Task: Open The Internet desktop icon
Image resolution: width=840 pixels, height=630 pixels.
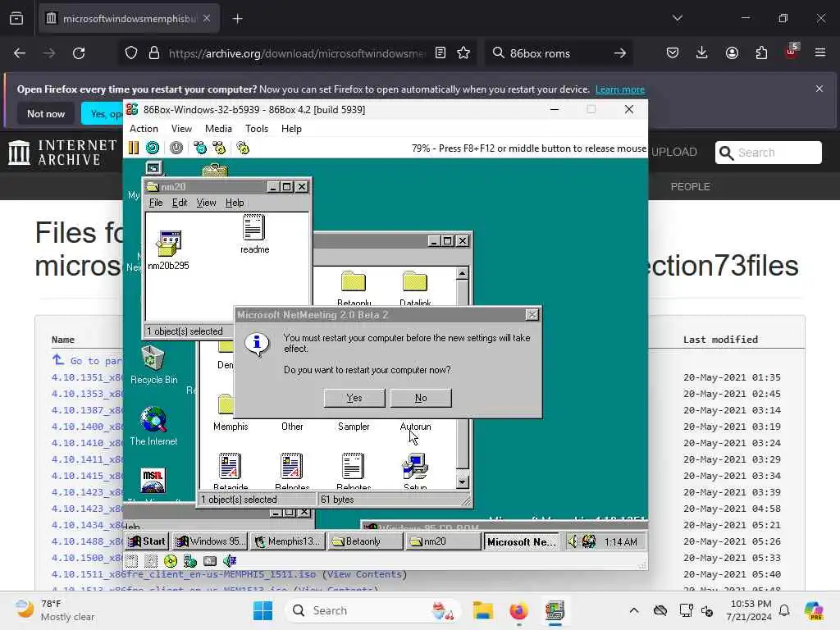Action: (153, 427)
